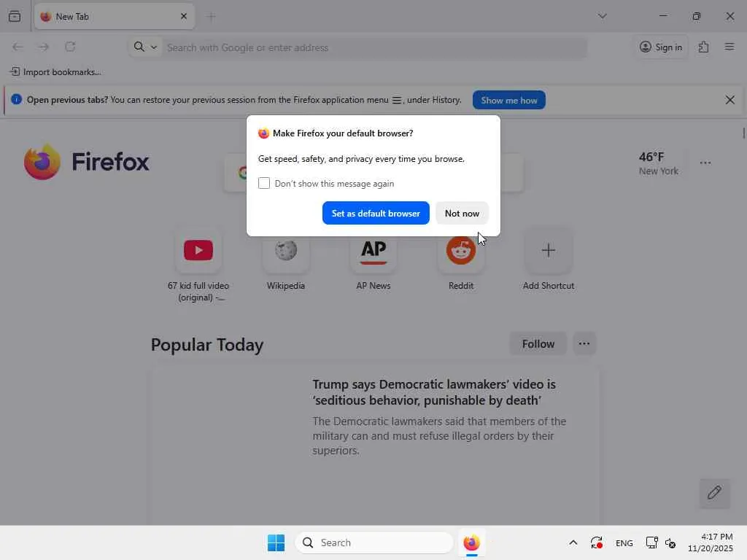This screenshot has width=747, height=560.
Task: Click the Sign in account button
Action: pos(661,47)
